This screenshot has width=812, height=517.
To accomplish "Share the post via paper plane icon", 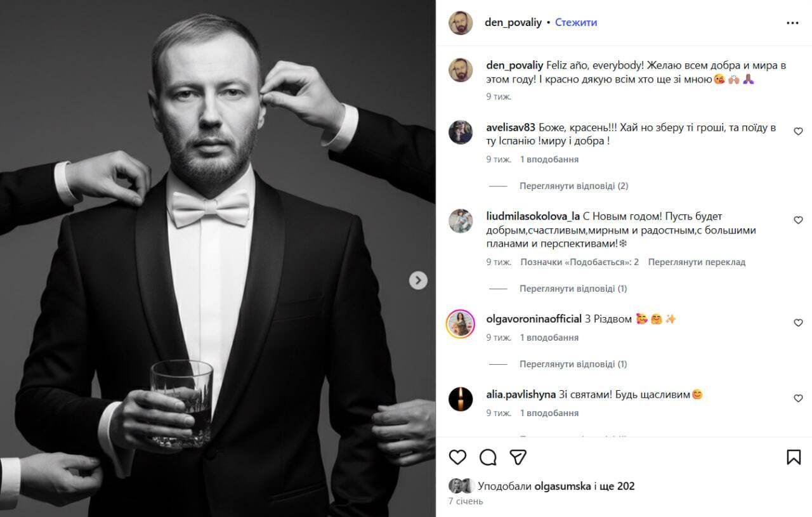I will 518,457.
